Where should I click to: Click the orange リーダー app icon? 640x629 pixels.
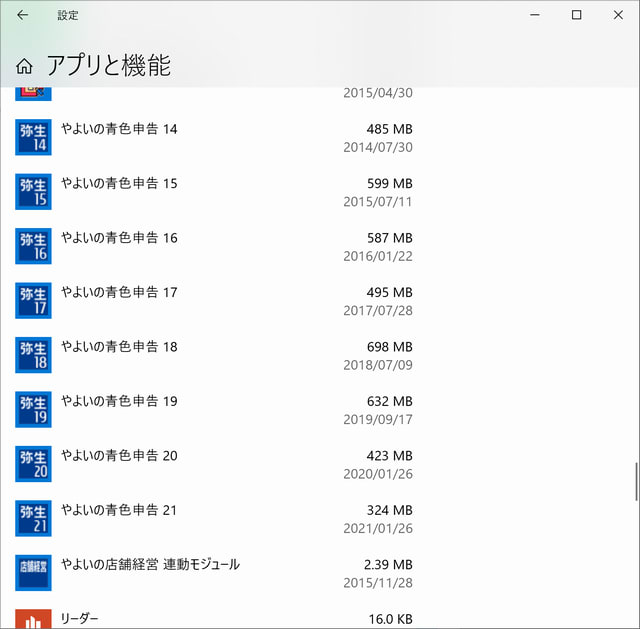point(33,619)
